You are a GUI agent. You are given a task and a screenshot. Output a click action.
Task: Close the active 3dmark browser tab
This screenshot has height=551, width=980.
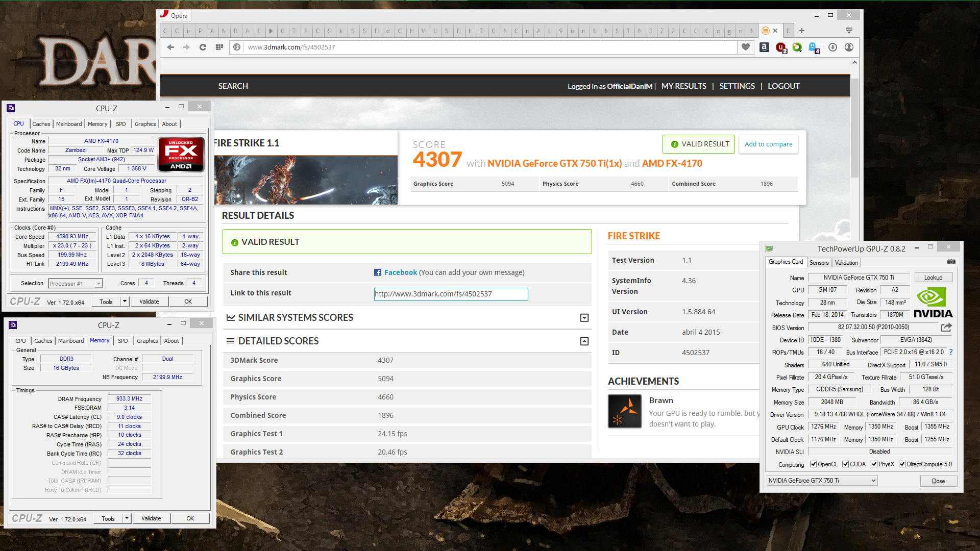[775, 31]
